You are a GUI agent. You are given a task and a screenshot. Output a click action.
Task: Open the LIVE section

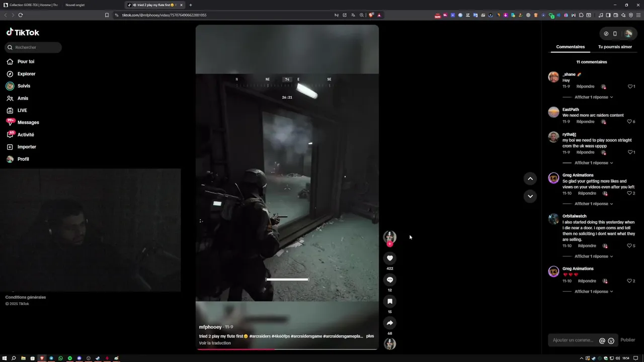[17, 111]
